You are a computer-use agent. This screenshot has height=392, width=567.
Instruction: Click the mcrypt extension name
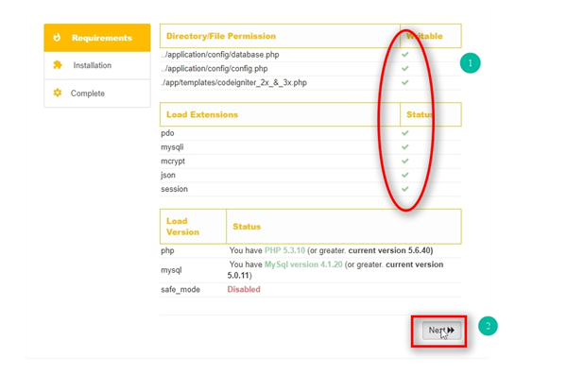(173, 162)
